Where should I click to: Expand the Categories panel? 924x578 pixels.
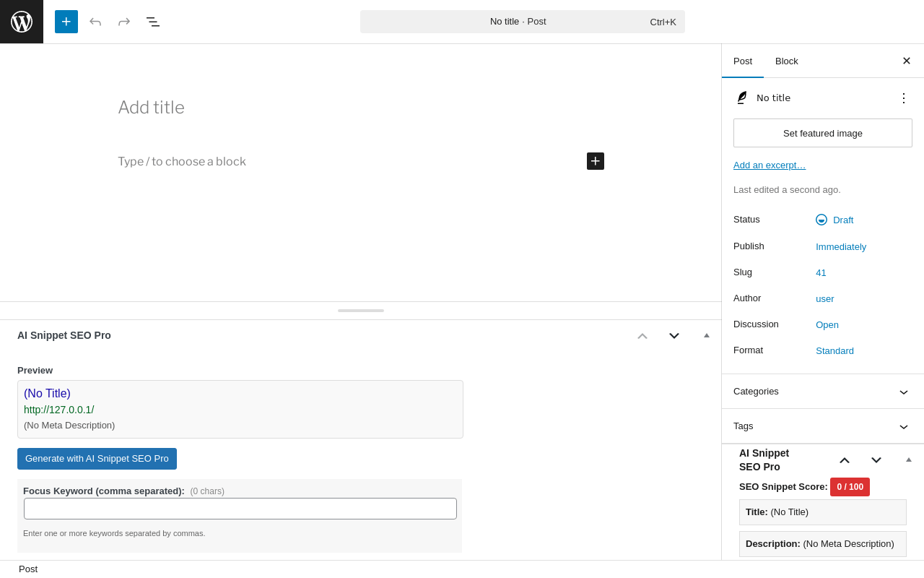pos(823,392)
